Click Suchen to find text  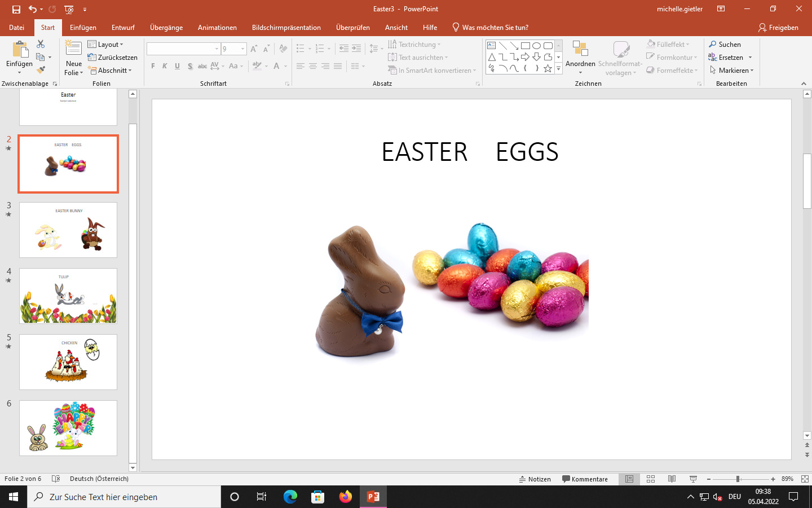(725, 44)
